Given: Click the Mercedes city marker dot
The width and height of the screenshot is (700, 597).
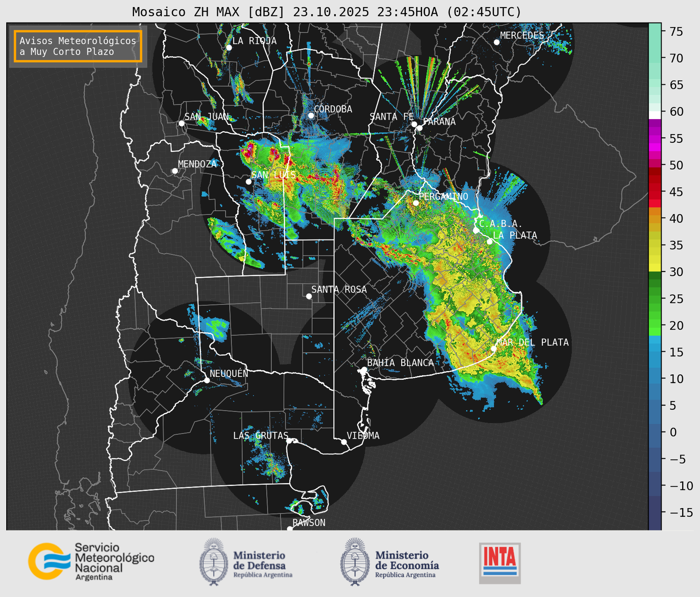Looking at the screenshot, I should coord(497,42).
